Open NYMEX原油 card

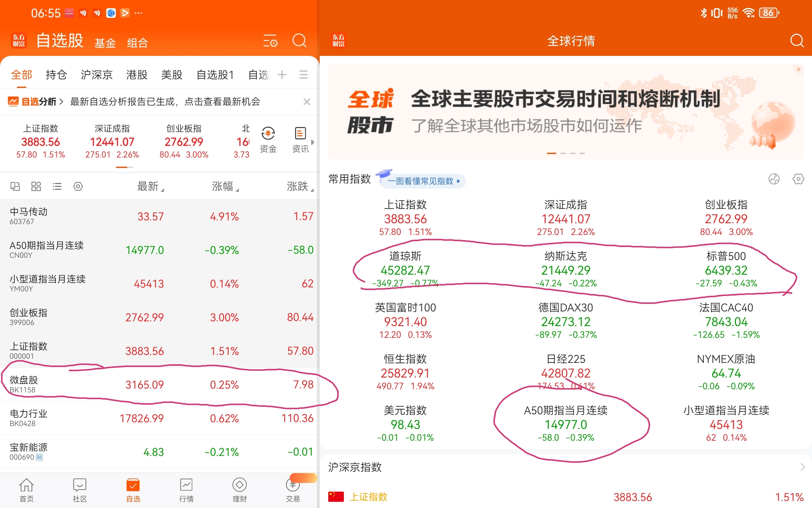coord(726,372)
